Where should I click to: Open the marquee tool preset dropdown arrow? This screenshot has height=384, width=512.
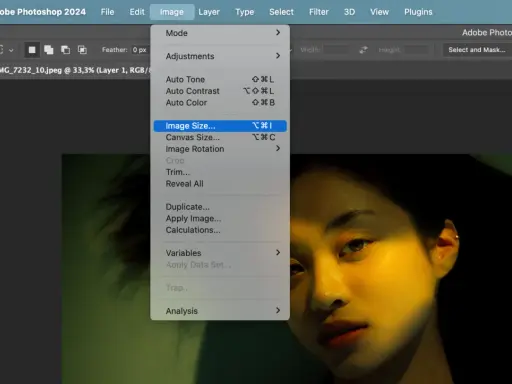coord(11,50)
